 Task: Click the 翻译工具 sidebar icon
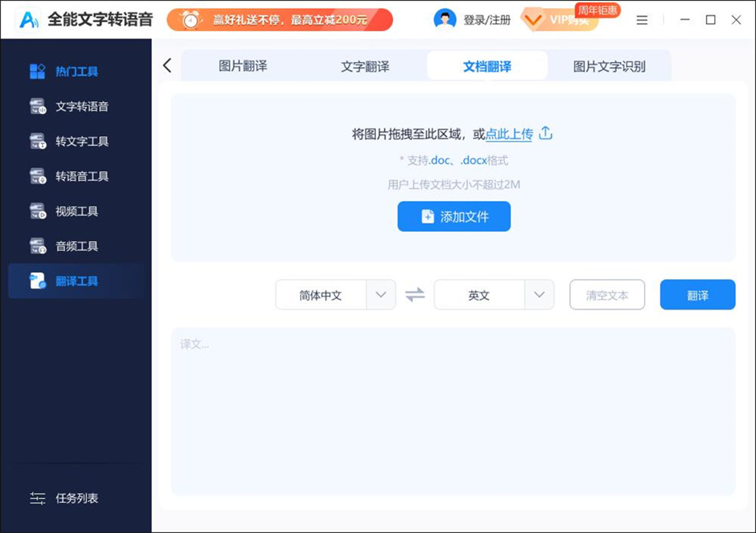click(38, 280)
